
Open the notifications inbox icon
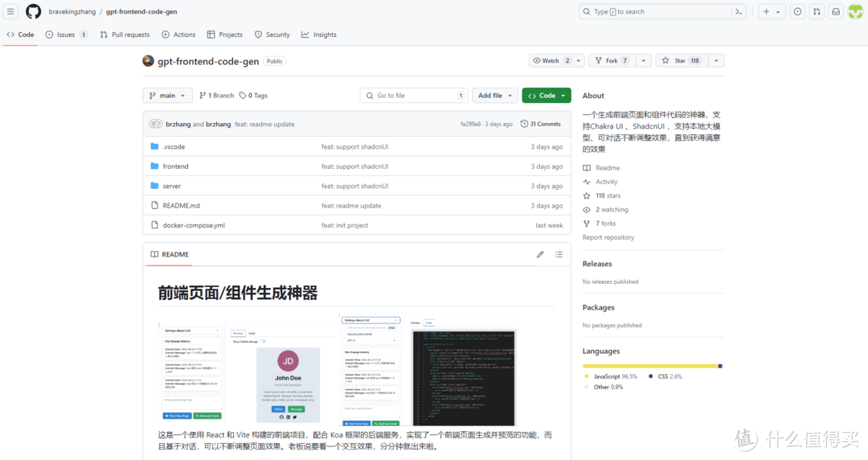[x=836, y=11]
